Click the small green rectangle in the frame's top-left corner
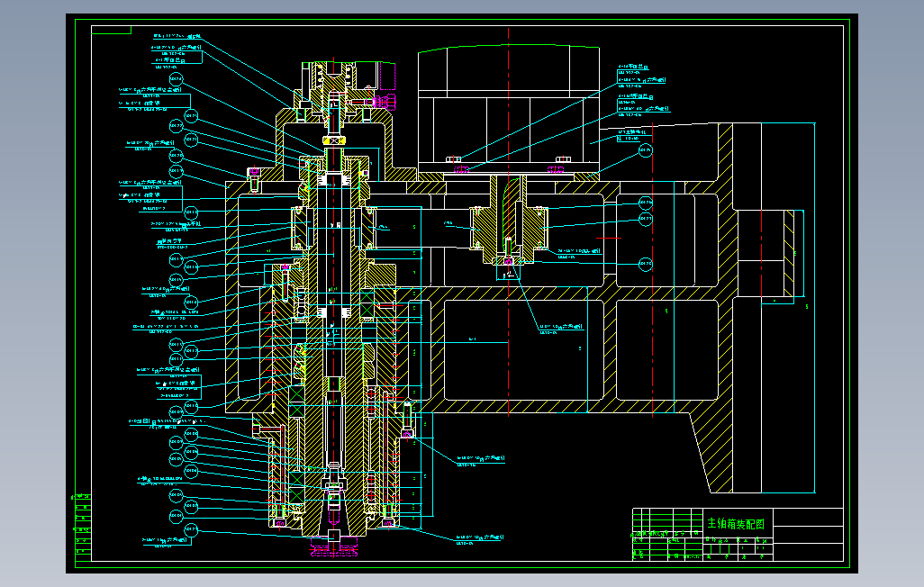The image size is (924, 587). (x=112, y=30)
